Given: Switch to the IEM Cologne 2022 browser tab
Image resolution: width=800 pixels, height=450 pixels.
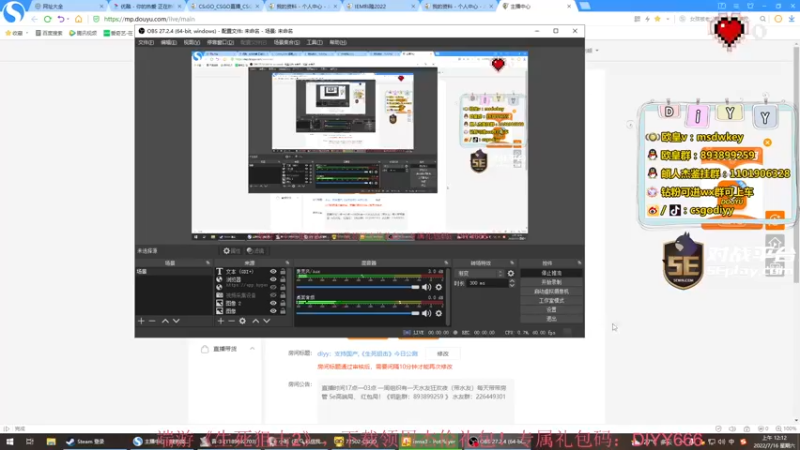Looking at the screenshot, I should pyautogui.click(x=379, y=6).
